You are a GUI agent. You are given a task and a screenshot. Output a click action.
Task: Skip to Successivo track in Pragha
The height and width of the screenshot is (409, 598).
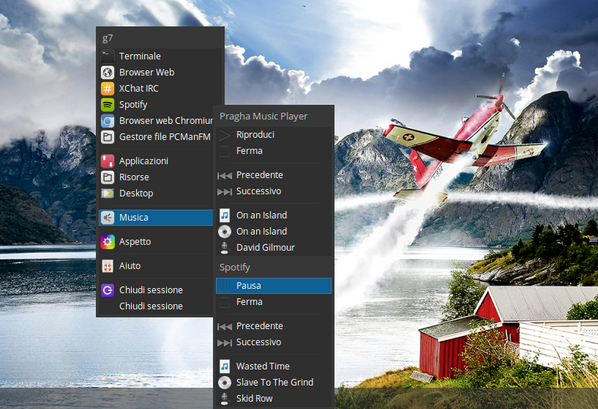click(x=274, y=191)
